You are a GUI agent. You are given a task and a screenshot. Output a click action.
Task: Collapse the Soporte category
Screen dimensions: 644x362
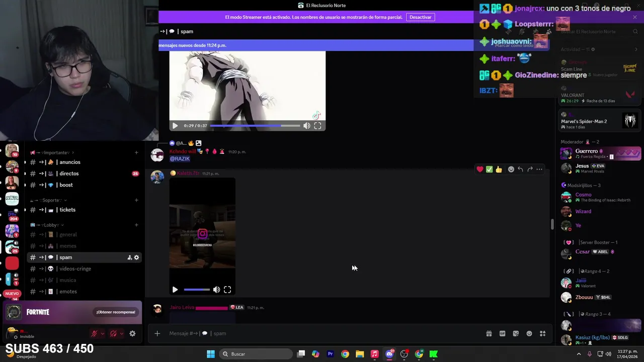[x=49, y=200]
